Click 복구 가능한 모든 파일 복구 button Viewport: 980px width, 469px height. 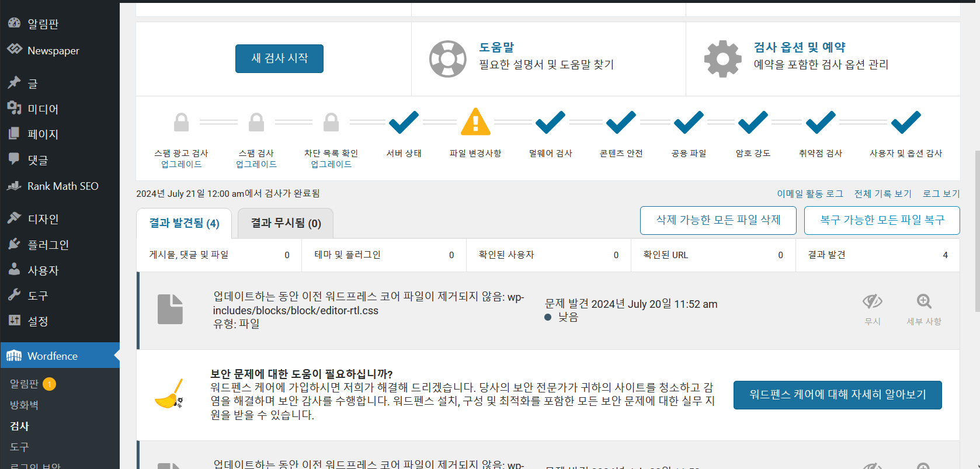pyautogui.click(x=882, y=220)
